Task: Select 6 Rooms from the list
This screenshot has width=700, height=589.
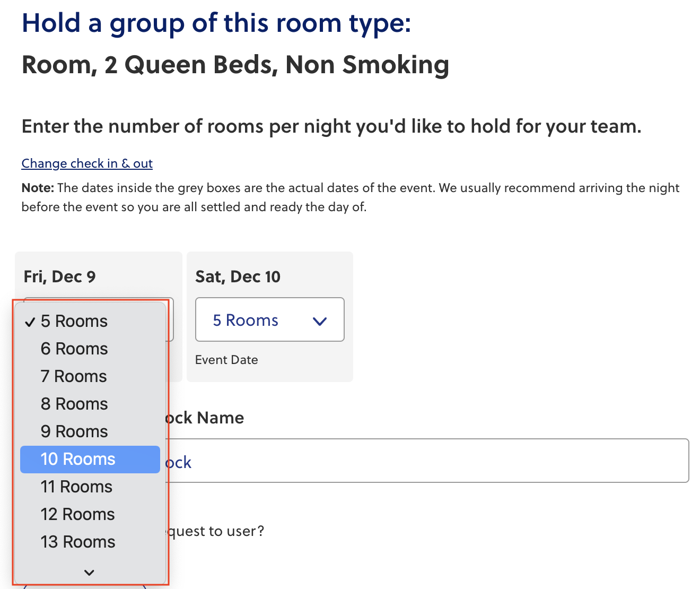Action: [x=74, y=349]
